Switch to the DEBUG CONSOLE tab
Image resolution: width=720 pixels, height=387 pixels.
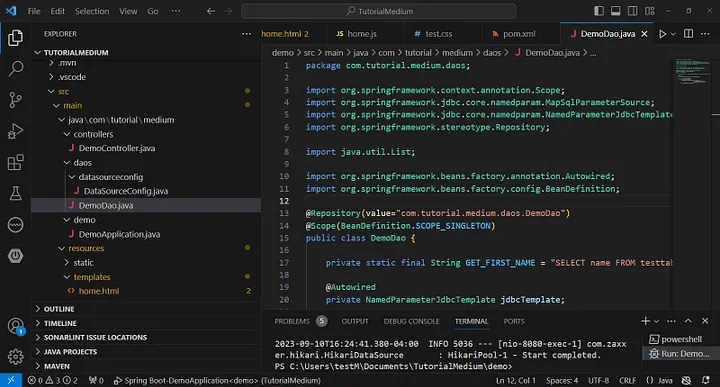[411, 321]
